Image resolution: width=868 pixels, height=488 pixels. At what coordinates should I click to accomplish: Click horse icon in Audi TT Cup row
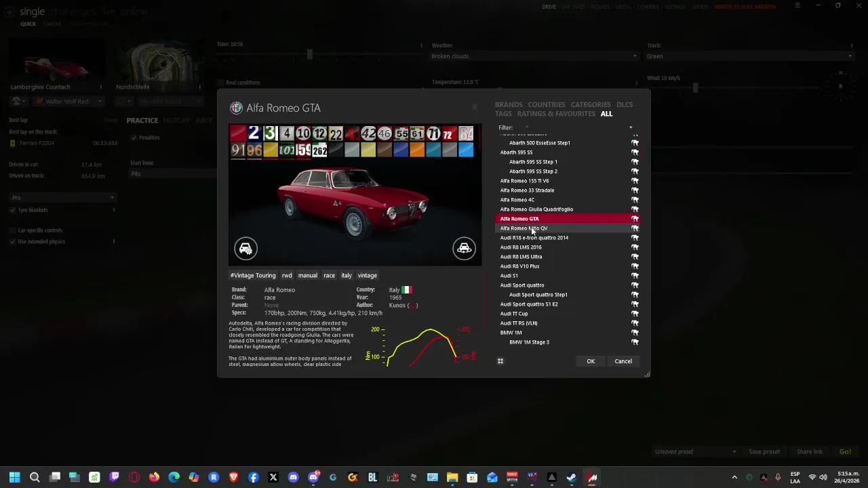pyautogui.click(x=635, y=314)
